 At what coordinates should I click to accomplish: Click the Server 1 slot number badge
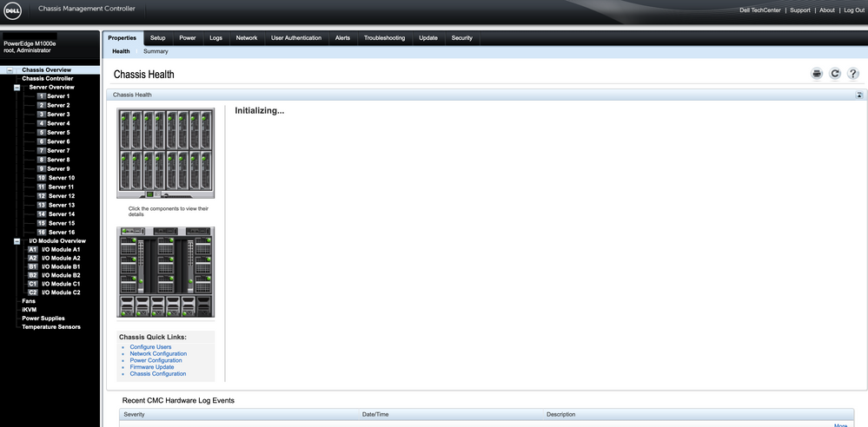[x=42, y=96]
